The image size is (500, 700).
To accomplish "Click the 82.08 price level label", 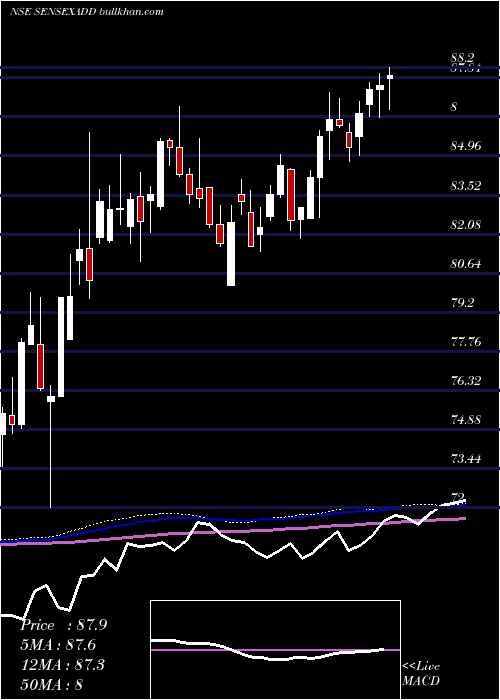I will (x=466, y=225).
